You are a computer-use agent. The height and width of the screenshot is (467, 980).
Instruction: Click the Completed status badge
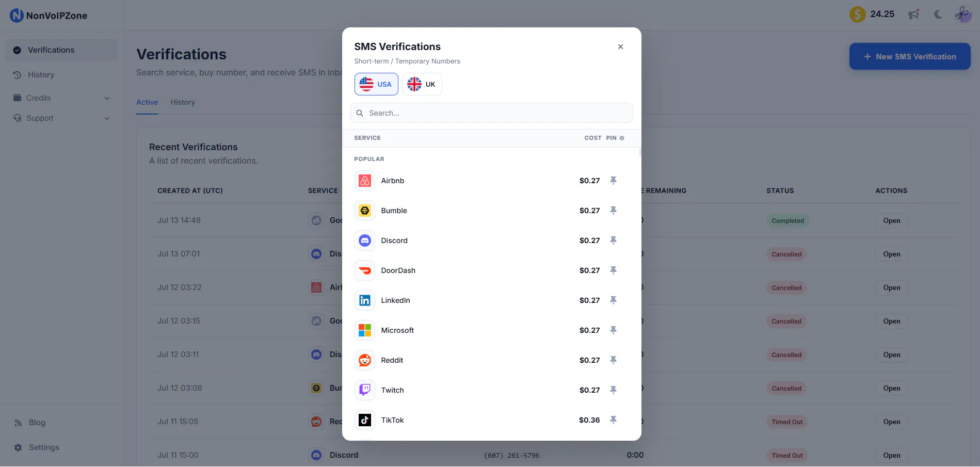tap(788, 221)
